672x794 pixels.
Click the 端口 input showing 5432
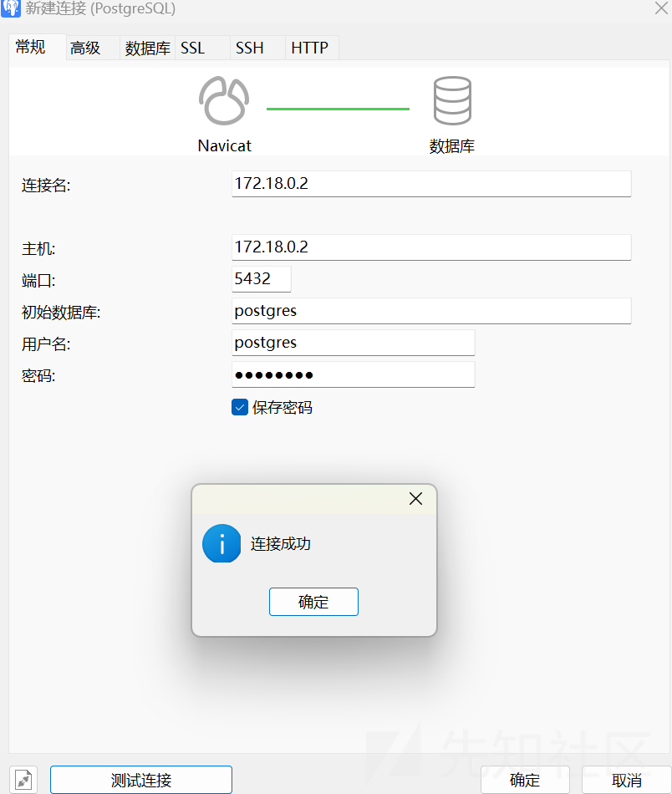[261, 278]
